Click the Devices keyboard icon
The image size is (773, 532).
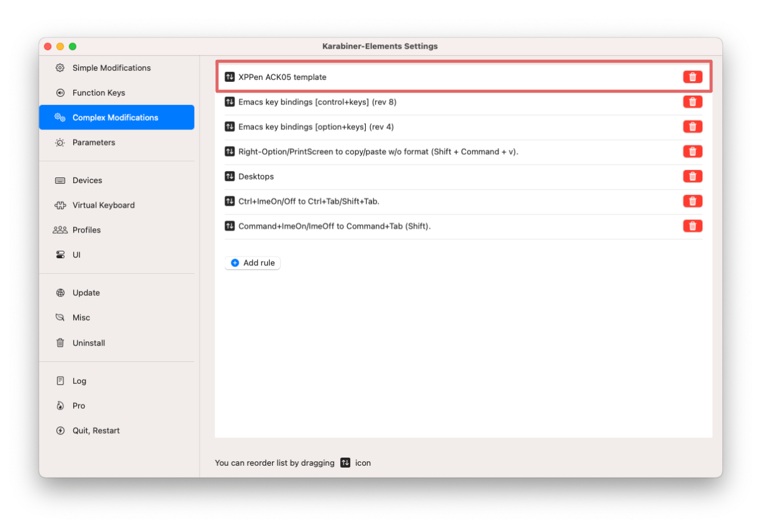[60, 180]
